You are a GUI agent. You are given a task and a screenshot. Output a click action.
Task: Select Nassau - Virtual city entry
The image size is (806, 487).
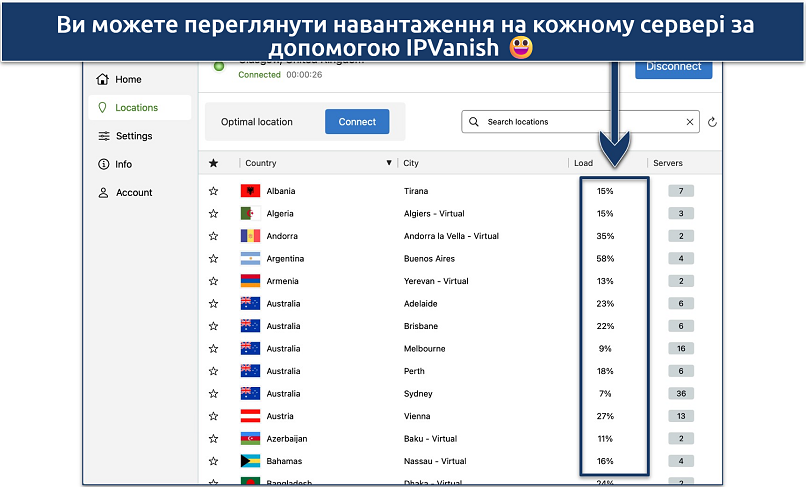click(x=435, y=461)
